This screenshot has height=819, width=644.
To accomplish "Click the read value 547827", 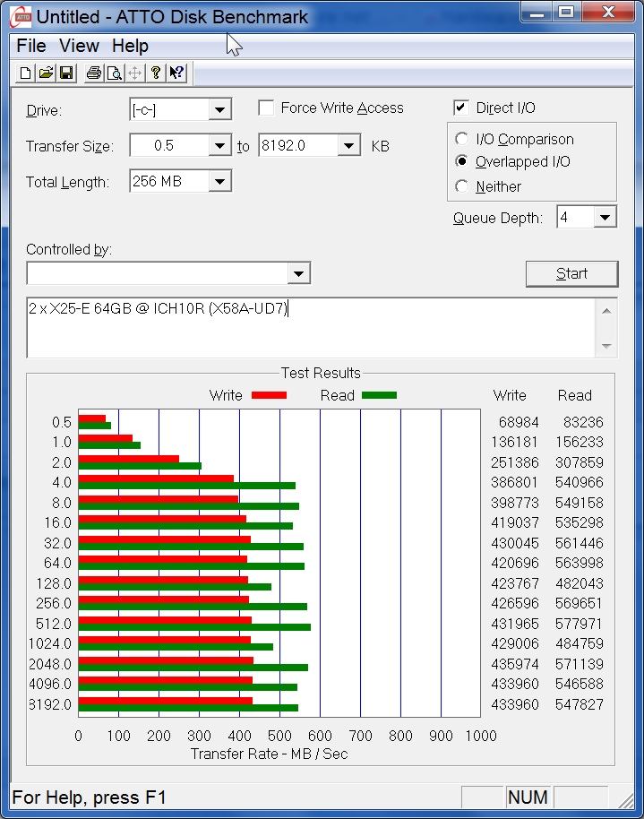I will click(579, 704).
